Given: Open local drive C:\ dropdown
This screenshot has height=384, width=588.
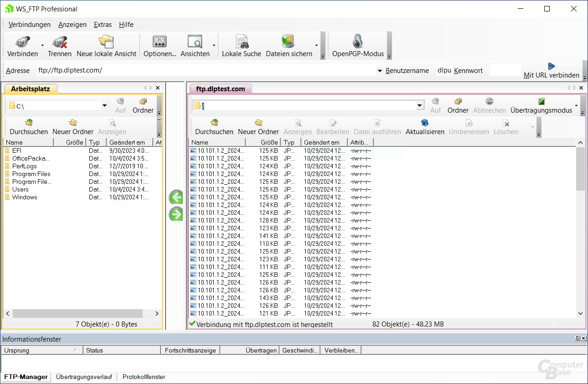Looking at the screenshot, I should tap(105, 106).
